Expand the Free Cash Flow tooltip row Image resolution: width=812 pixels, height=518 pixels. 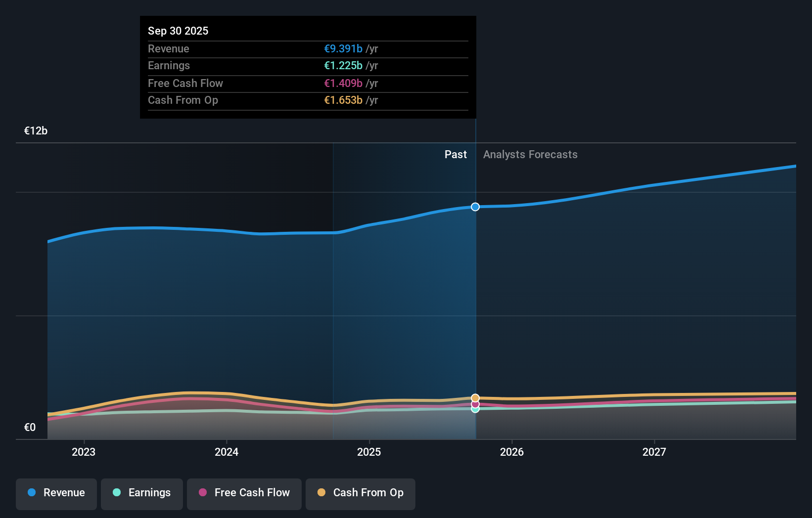tap(185, 83)
